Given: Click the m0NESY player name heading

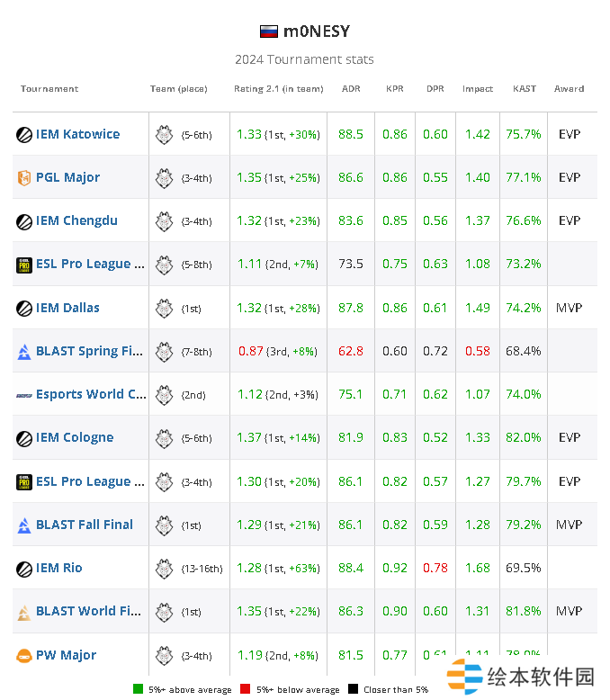Looking at the screenshot, I should 316,31.
